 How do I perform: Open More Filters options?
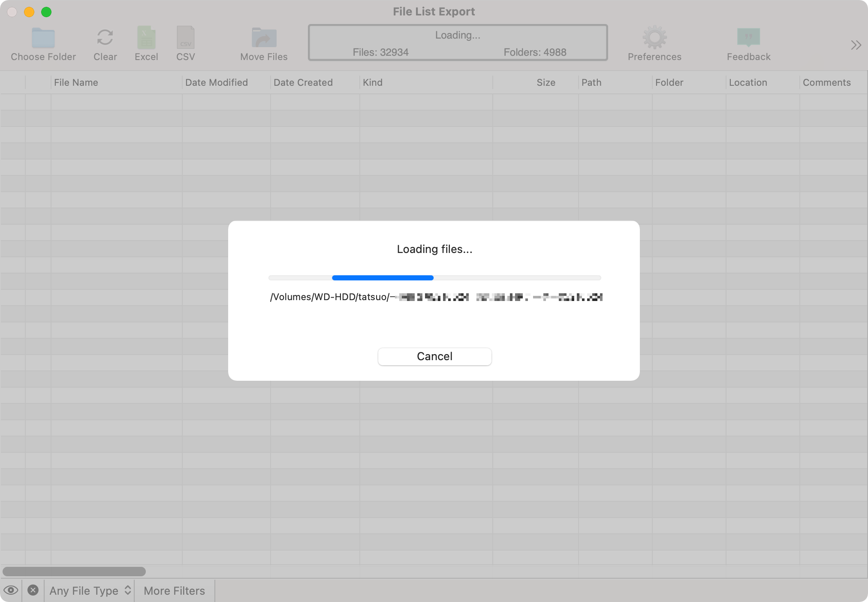click(174, 590)
